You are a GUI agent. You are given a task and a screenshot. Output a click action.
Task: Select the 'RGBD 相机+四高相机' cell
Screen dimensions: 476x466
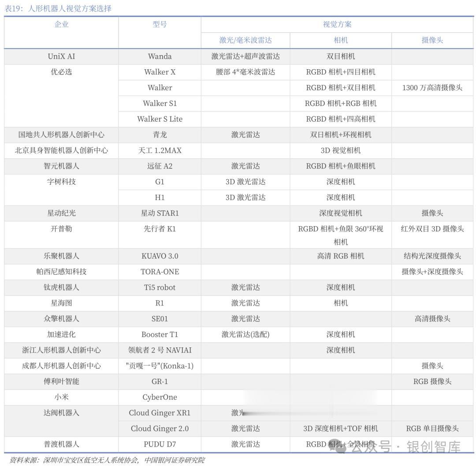[x=341, y=119]
